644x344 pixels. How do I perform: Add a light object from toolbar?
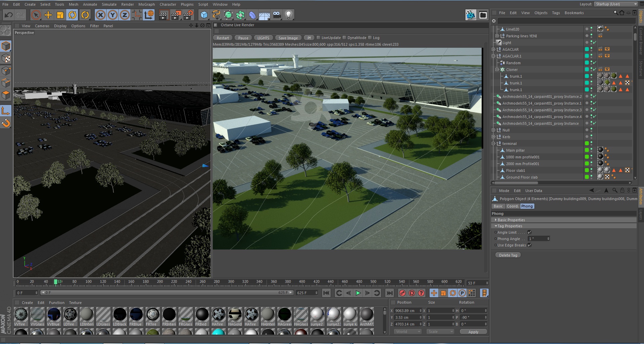tap(288, 15)
